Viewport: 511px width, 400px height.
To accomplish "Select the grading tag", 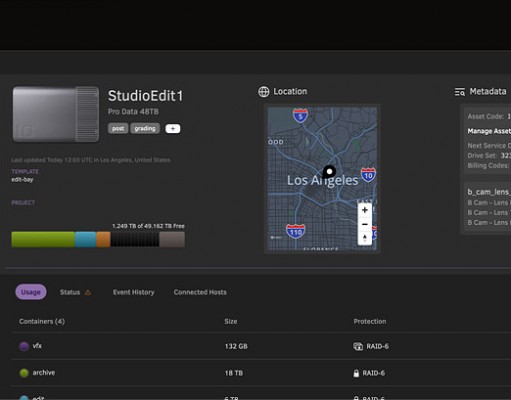I will (145, 128).
